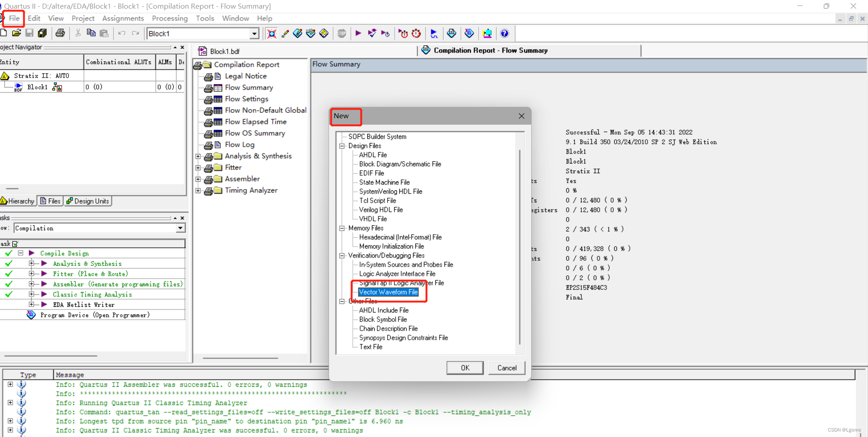Viewport: 868px width, 437px height.
Task: Print the current file via printer icon
Action: click(x=60, y=33)
